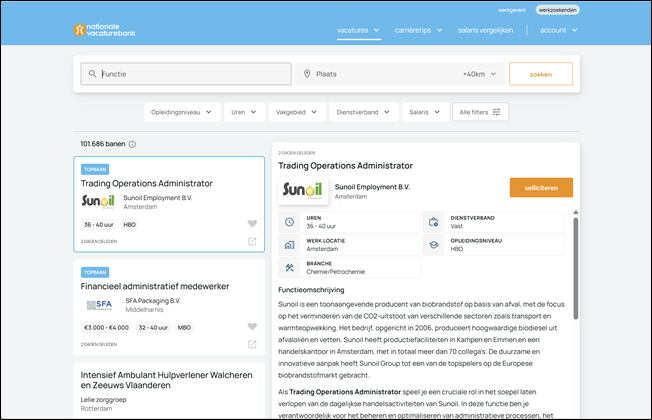Viewport: 652px width, 420px height.
Task: Expand the Dienstverband filter
Action: tap(364, 112)
